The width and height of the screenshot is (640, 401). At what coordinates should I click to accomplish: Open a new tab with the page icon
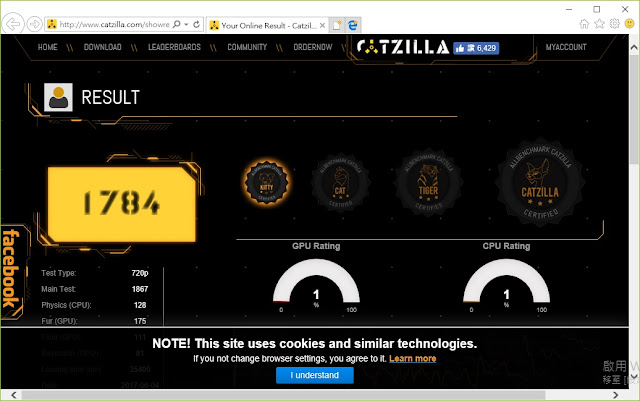(337, 25)
